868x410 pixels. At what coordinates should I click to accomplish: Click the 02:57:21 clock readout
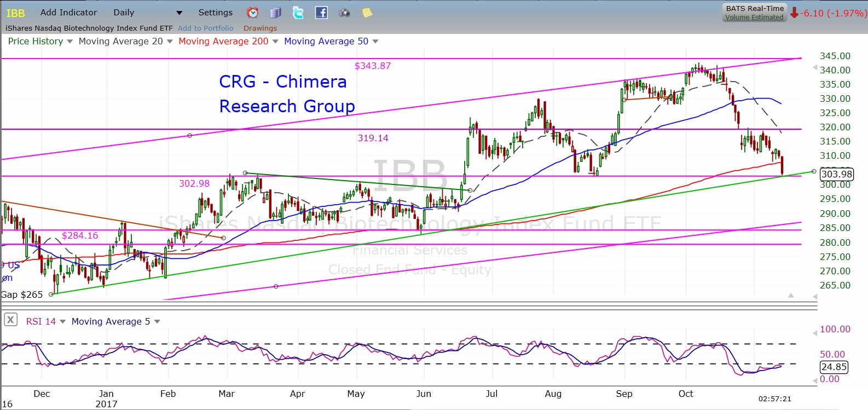774,399
